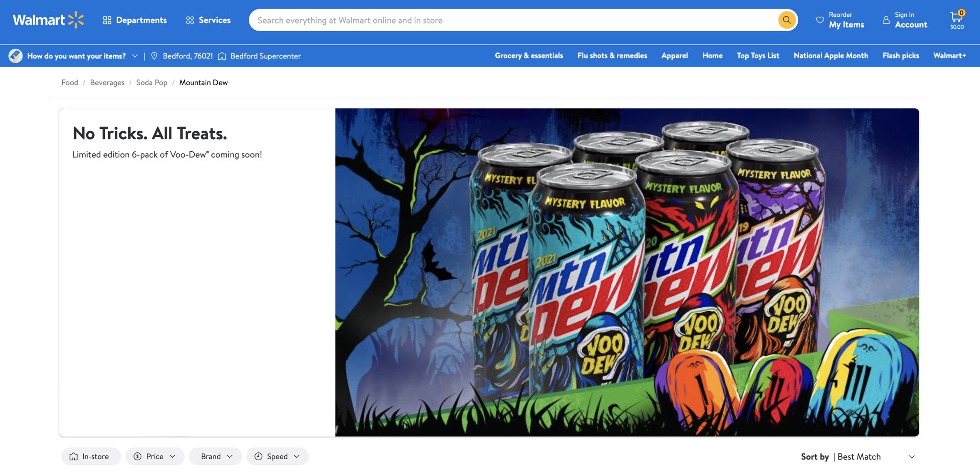This screenshot has height=473, width=980.
Task: Expand the Speed filter dropdown
Action: 278,456
